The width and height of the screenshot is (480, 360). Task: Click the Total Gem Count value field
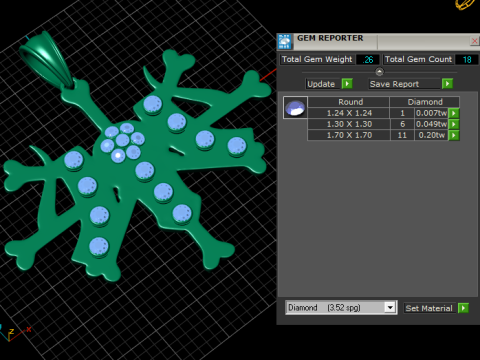click(467, 60)
